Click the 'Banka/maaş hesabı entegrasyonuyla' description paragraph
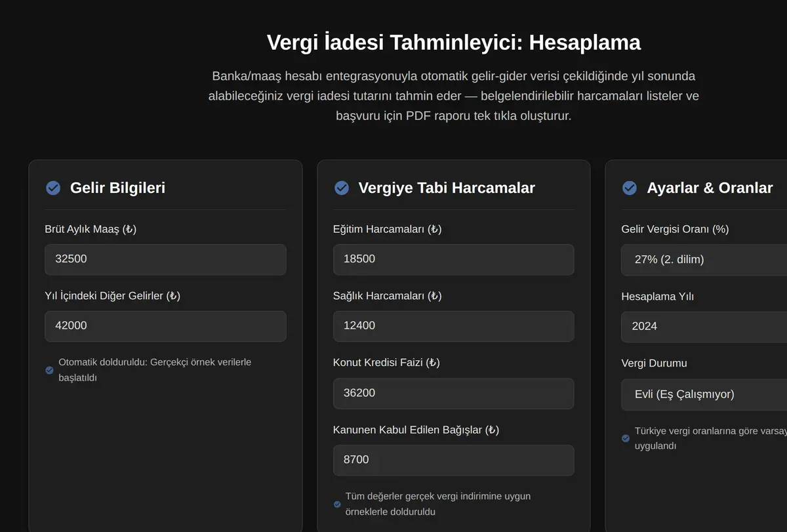 coord(454,96)
